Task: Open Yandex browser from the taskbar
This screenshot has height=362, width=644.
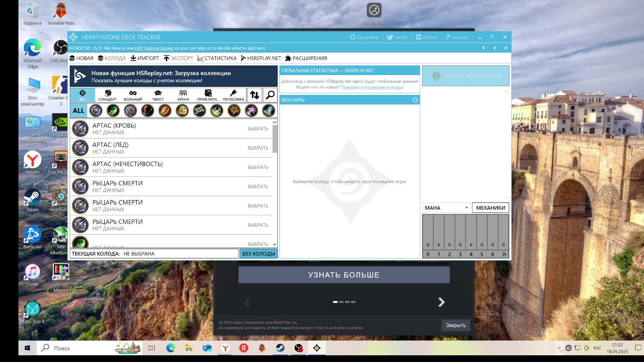Action: [x=225, y=348]
